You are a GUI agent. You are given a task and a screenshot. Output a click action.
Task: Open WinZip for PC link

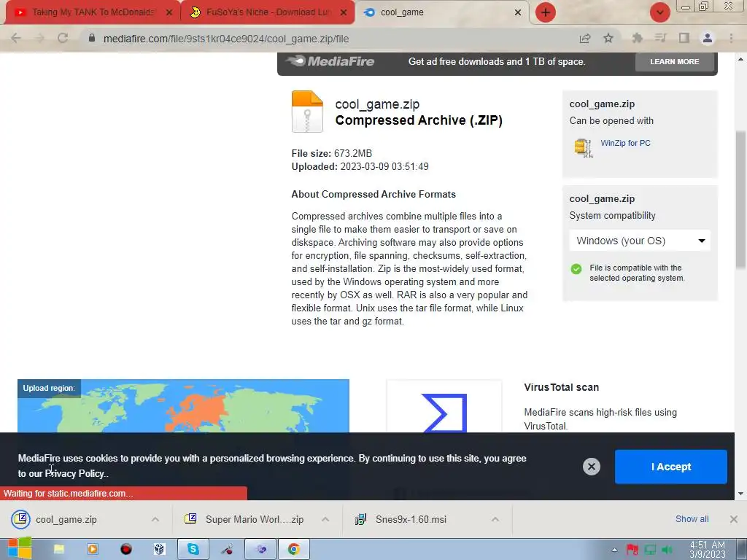coord(625,143)
